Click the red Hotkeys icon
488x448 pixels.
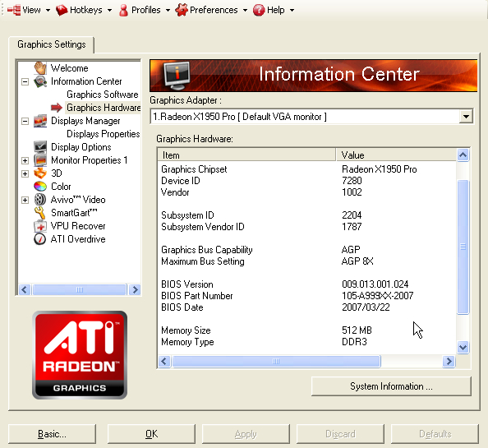(x=62, y=10)
